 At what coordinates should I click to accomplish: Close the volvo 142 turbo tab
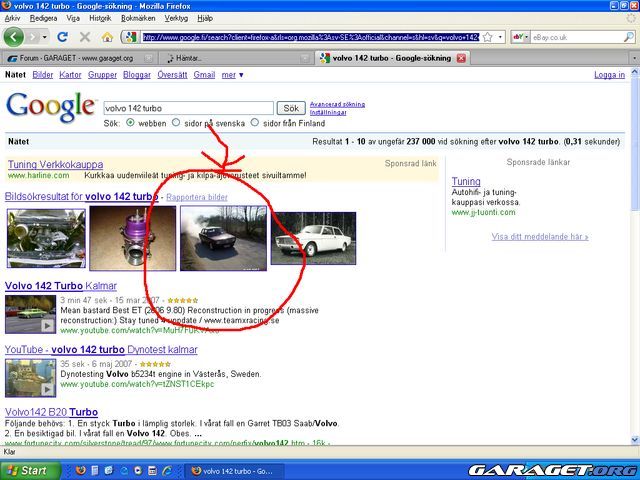coord(461,58)
